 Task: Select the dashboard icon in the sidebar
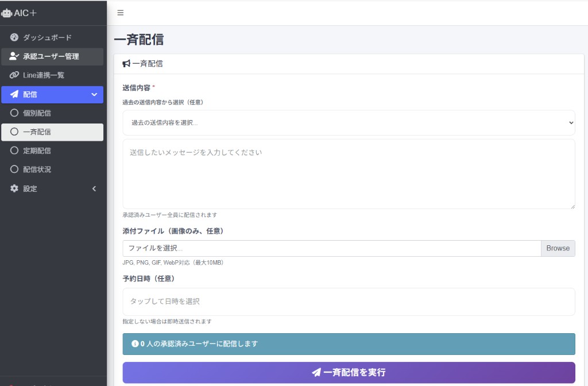[x=13, y=37]
